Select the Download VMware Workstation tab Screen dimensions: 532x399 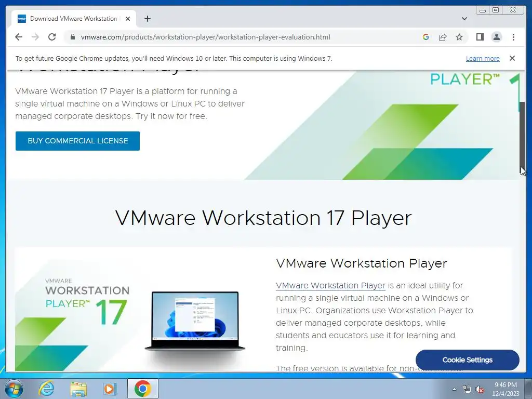click(74, 19)
